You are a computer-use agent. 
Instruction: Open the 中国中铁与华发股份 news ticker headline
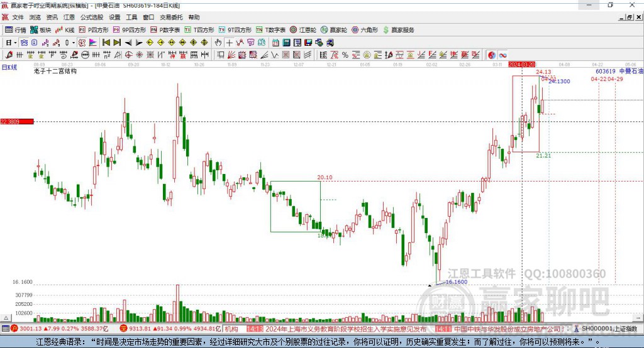(510, 329)
